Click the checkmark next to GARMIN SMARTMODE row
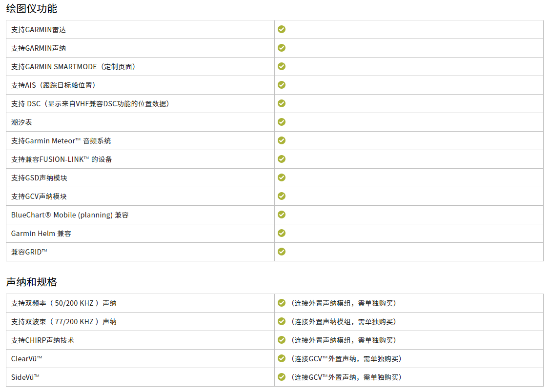 [282, 66]
